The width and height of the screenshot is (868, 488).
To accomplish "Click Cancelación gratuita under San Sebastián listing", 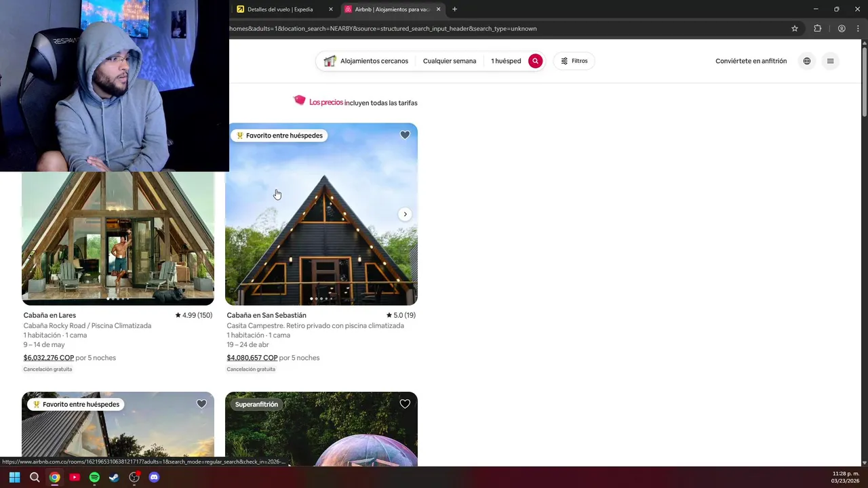I will [x=251, y=369].
